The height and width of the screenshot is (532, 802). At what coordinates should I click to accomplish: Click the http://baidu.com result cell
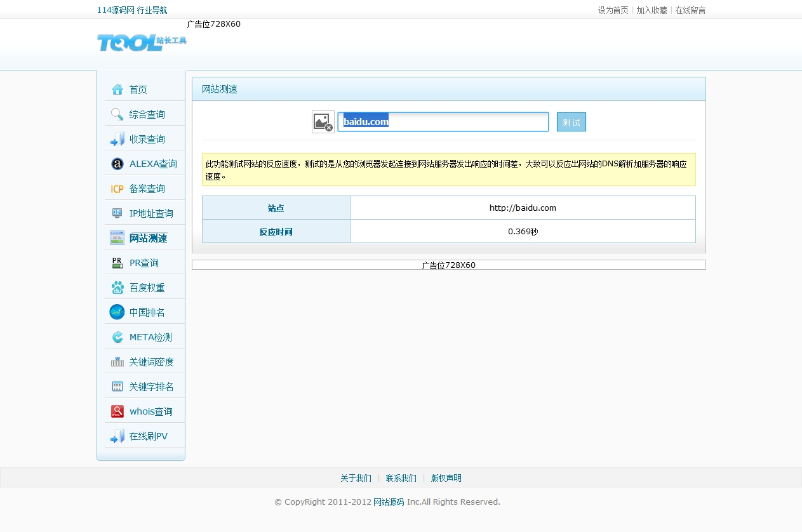pyautogui.click(x=523, y=208)
